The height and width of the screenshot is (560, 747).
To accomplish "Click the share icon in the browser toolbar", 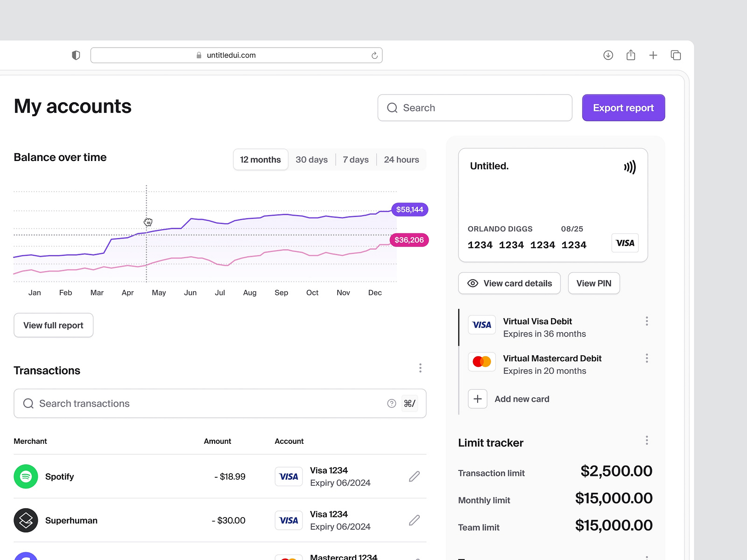I will [631, 55].
